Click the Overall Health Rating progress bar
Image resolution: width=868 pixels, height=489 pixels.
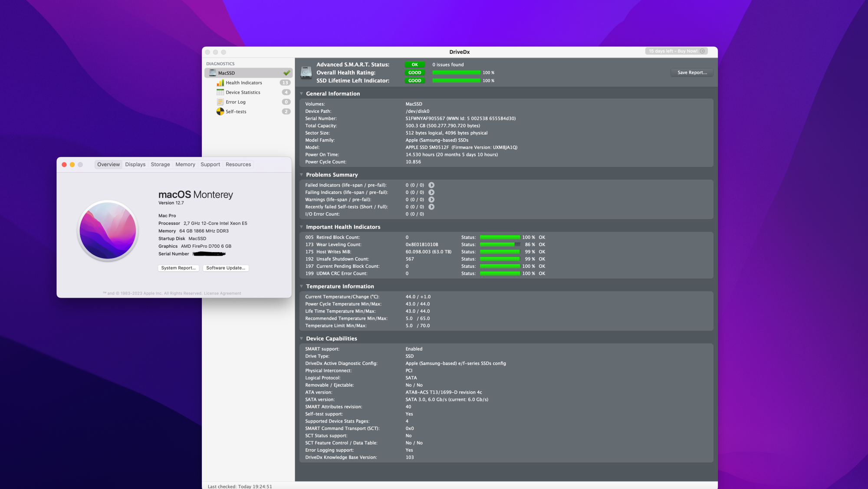(x=456, y=72)
